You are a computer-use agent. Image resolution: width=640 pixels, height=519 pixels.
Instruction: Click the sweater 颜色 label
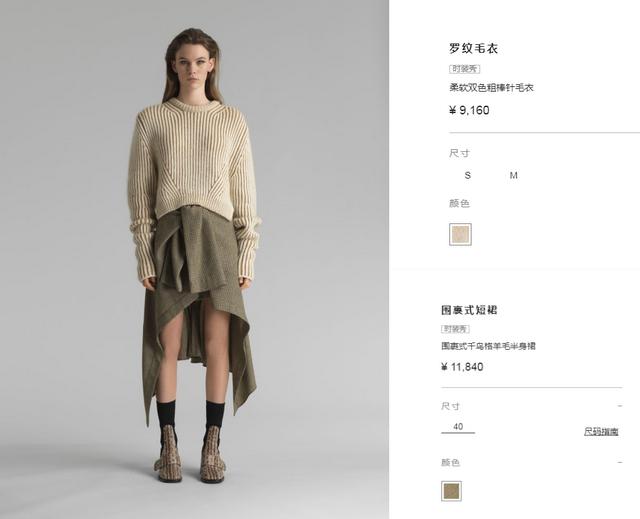(460, 203)
